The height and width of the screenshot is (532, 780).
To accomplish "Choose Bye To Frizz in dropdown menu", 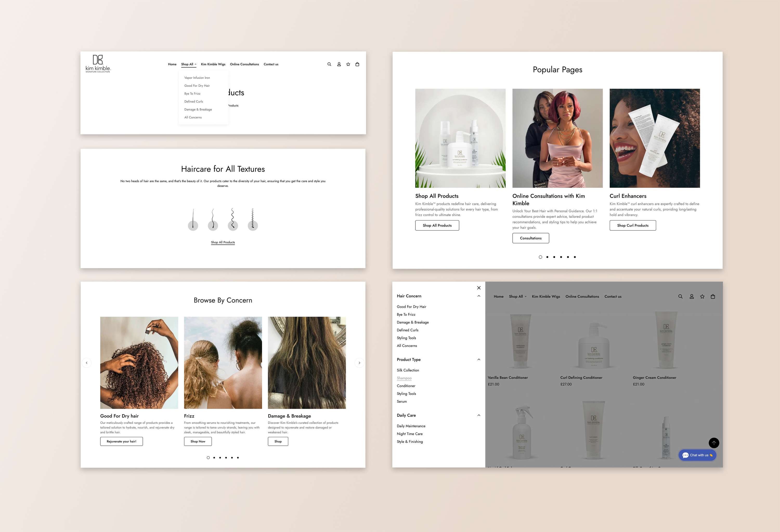I will [x=192, y=94].
